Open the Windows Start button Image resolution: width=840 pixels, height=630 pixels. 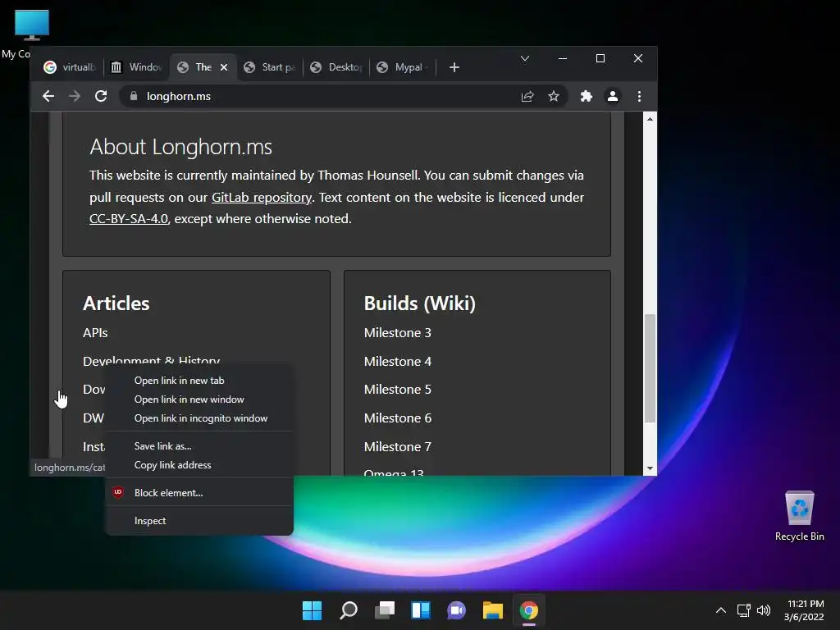pos(312,610)
